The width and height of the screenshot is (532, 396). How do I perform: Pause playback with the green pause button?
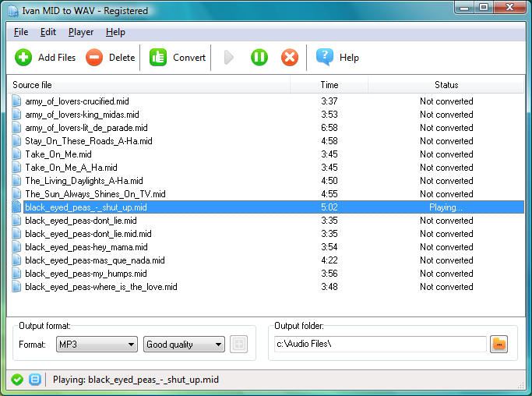[x=259, y=58]
